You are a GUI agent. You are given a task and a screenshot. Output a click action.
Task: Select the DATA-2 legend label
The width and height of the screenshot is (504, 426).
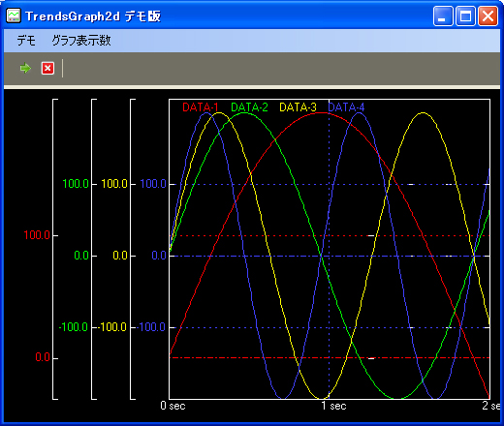tap(249, 107)
